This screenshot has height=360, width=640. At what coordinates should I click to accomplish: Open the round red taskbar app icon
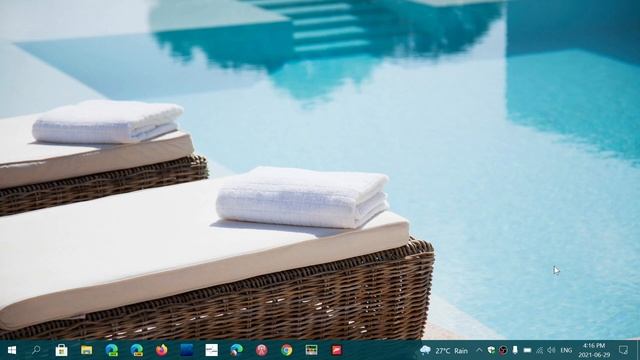pos(262,350)
